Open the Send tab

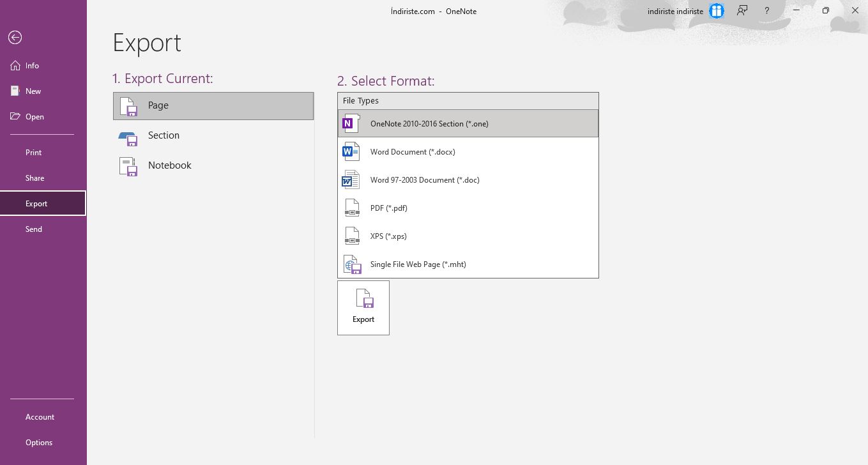43,229
